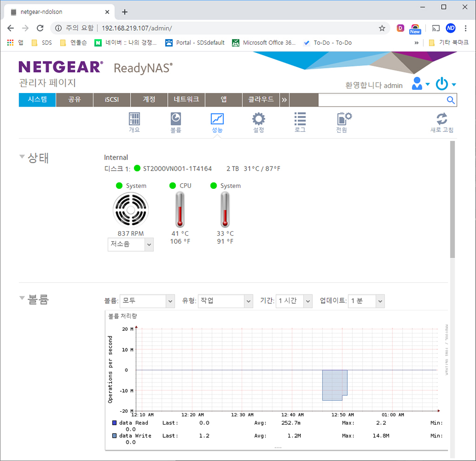Click inside the search input field
This screenshot has width=476, height=461.
click(382, 100)
